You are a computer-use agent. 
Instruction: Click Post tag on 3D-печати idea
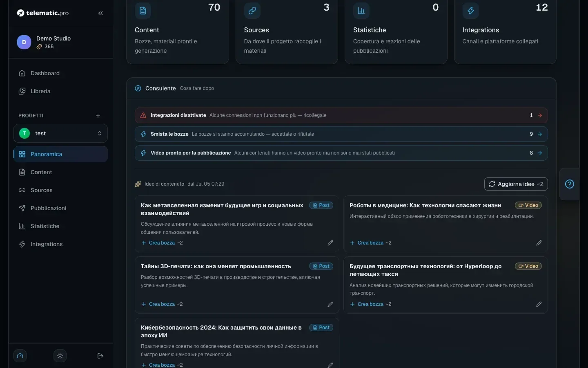click(x=321, y=266)
